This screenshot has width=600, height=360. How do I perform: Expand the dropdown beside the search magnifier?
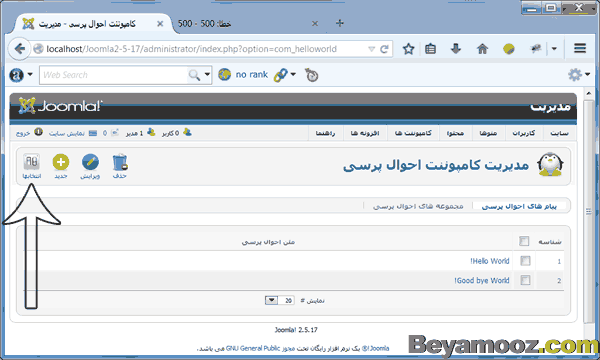(x=207, y=74)
